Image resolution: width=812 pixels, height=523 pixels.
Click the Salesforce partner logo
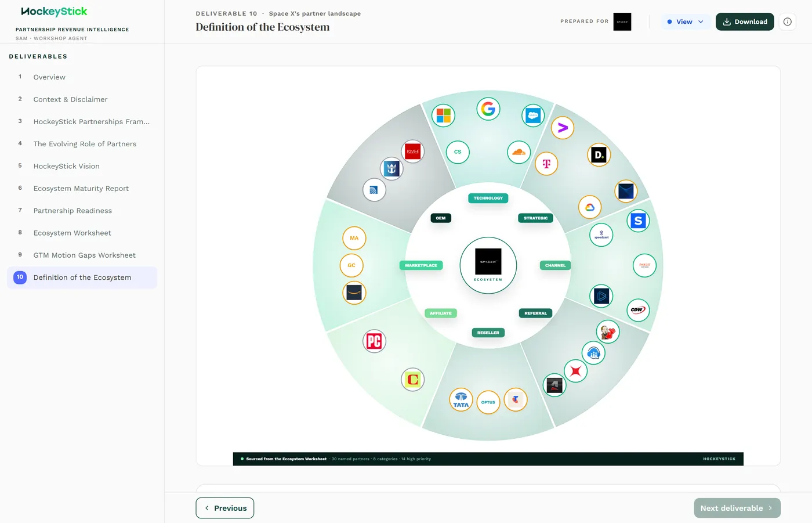click(533, 116)
